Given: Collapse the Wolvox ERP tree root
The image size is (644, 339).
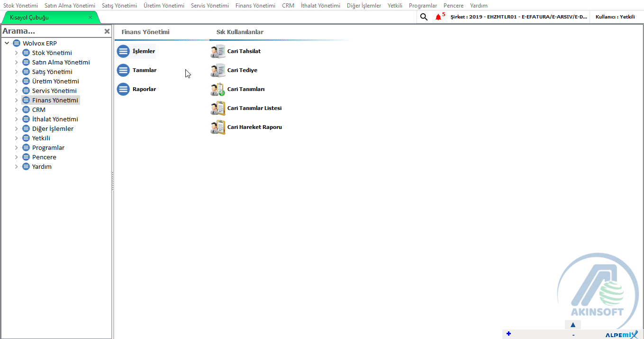Looking at the screenshot, I should (x=7, y=43).
